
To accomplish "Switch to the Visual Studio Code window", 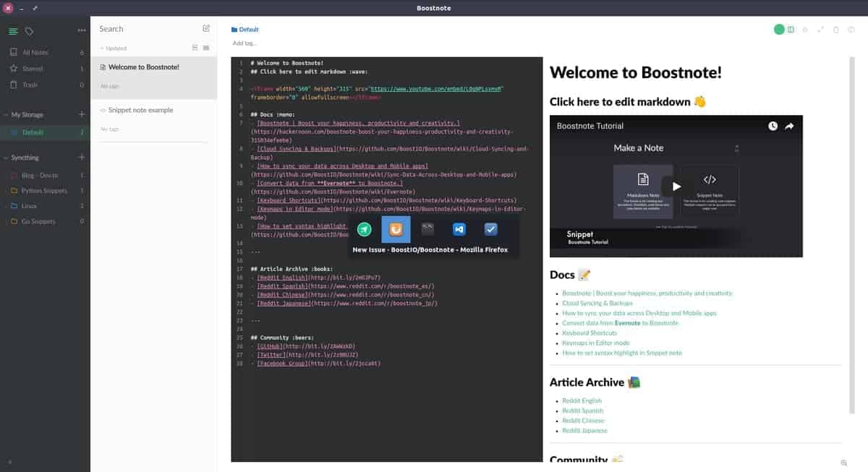I will [459, 229].
